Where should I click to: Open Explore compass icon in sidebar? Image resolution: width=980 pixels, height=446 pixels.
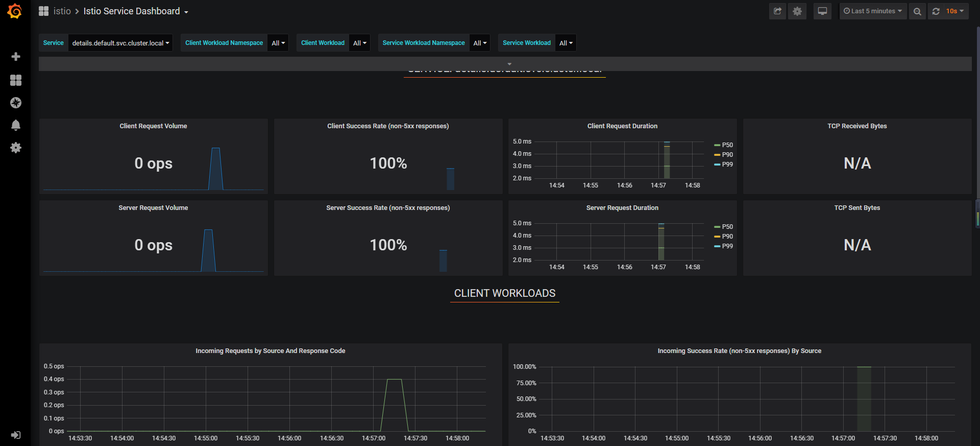(16, 103)
